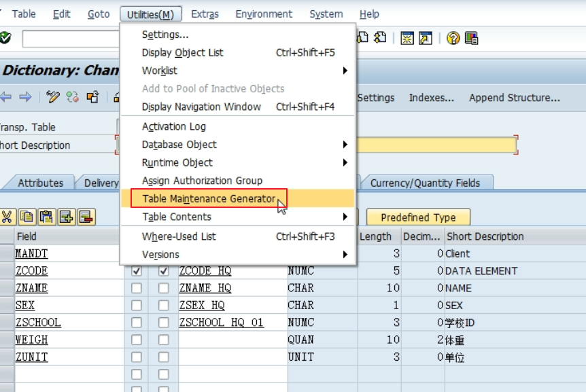The height and width of the screenshot is (392, 586).
Task: Select the MANDT row selector
Action: (7, 253)
